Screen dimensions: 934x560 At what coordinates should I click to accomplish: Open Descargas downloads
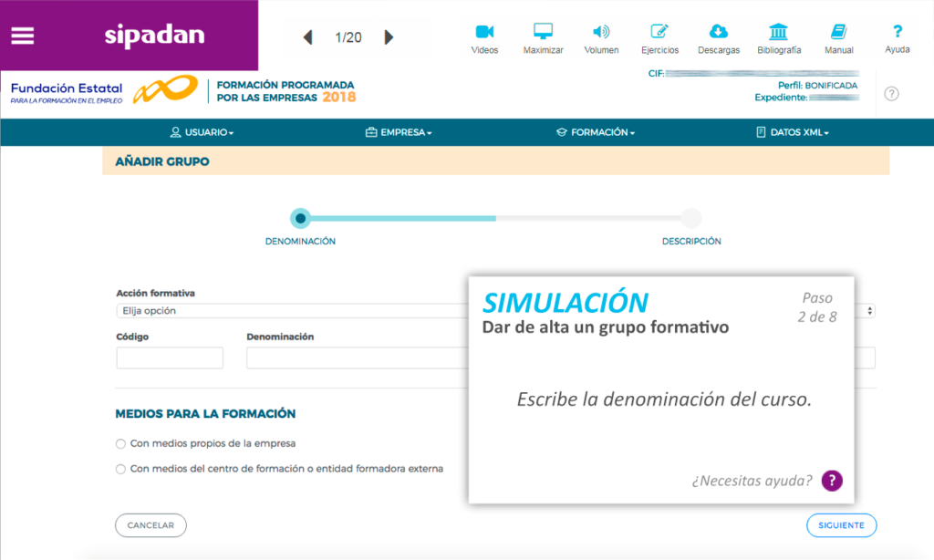[719, 39]
